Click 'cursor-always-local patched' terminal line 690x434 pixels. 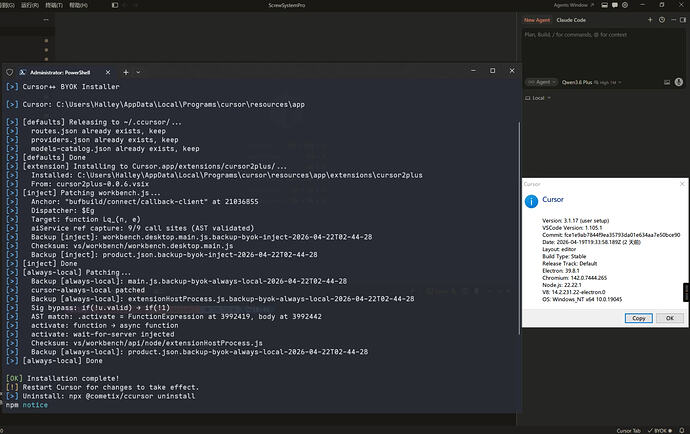pyautogui.click(x=88, y=290)
